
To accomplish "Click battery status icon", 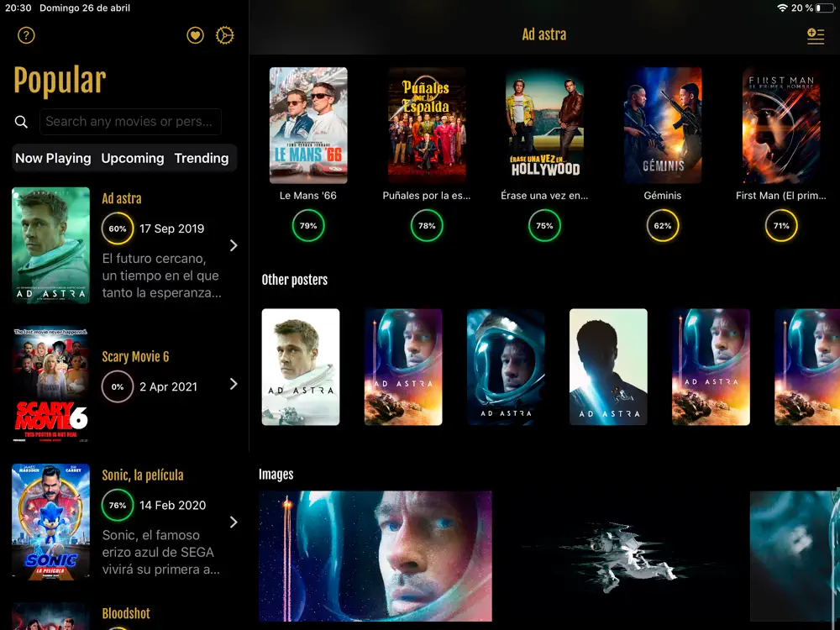I will click(x=825, y=8).
